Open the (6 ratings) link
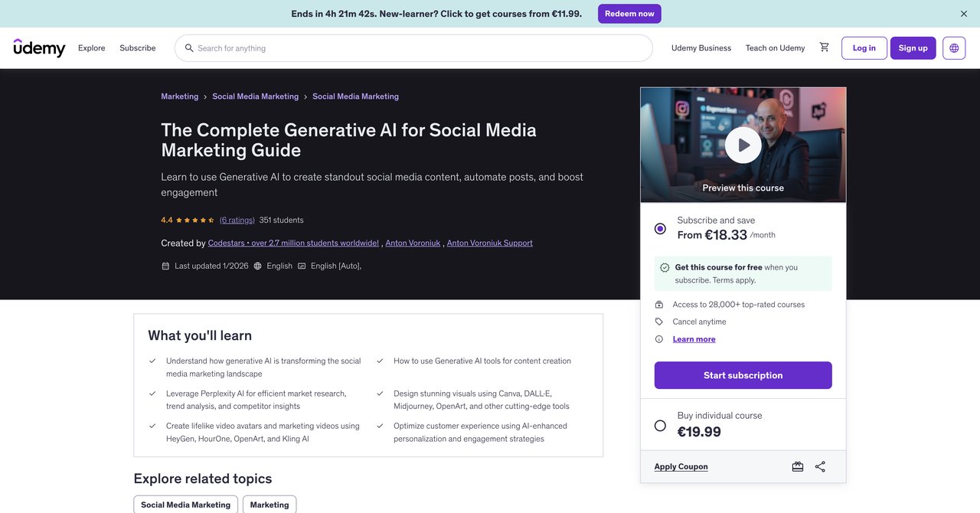 237,221
